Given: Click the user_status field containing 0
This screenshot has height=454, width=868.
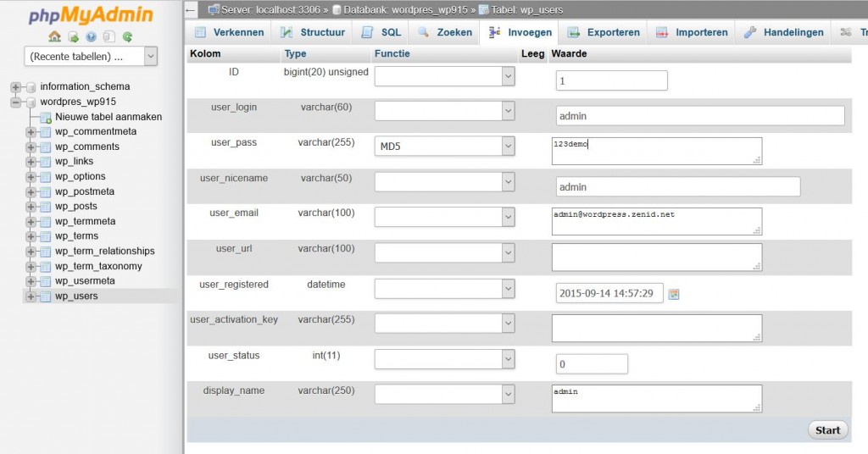Looking at the screenshot, I should pos(592,364).
